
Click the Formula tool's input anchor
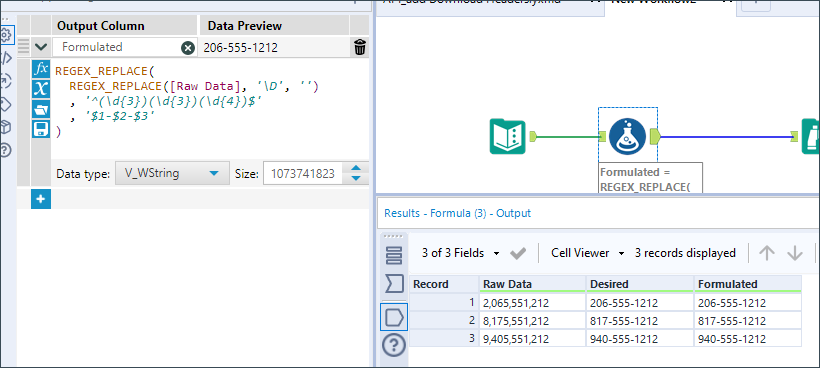coord(602,137)
